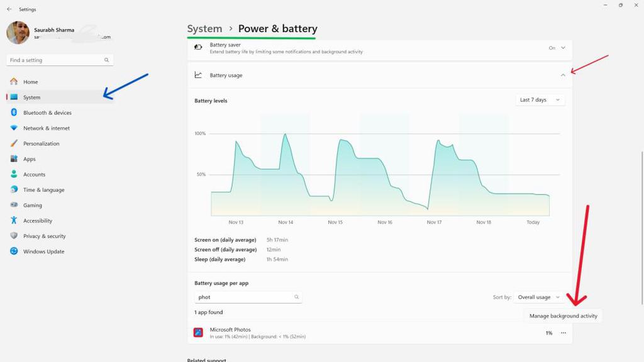The image size is (644, 362).
Task: Open the Last 7 days dropdown
Action: tap(540, 100)
